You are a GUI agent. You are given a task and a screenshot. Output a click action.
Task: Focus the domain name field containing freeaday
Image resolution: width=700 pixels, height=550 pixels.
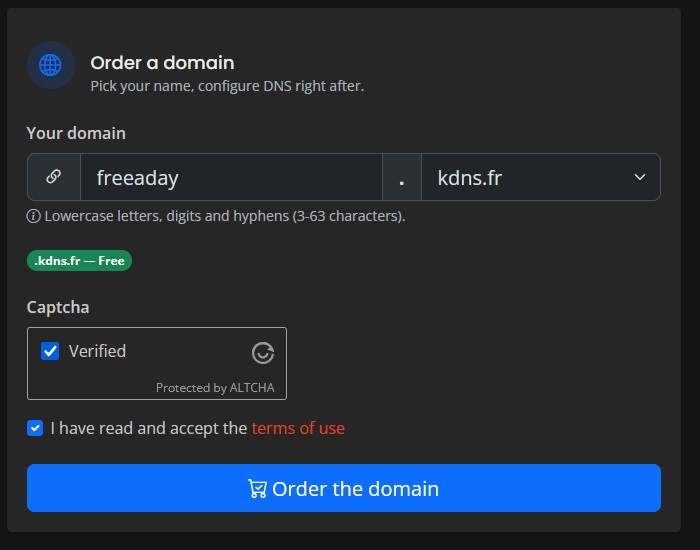pos(231,177)
